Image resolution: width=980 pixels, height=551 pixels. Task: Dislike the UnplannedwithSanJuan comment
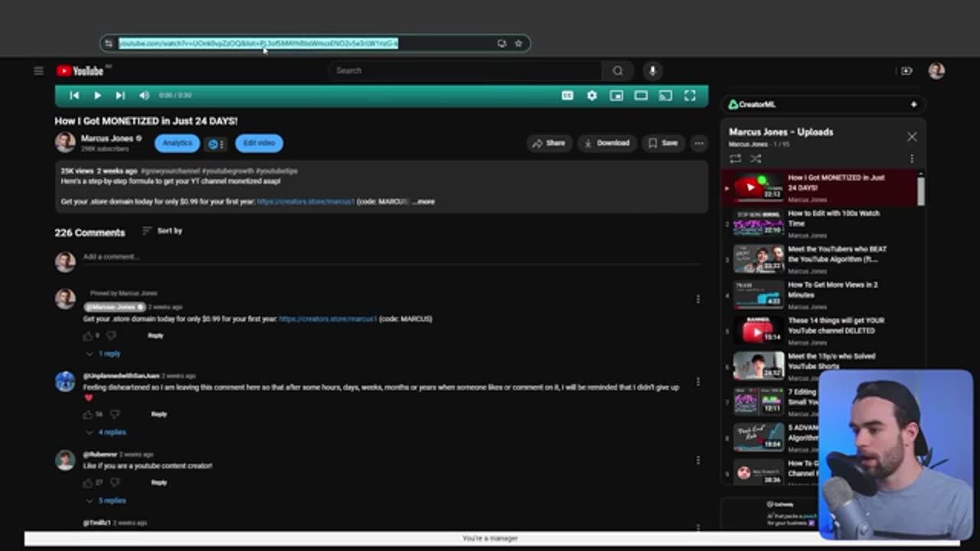click(x=115, y=415)
